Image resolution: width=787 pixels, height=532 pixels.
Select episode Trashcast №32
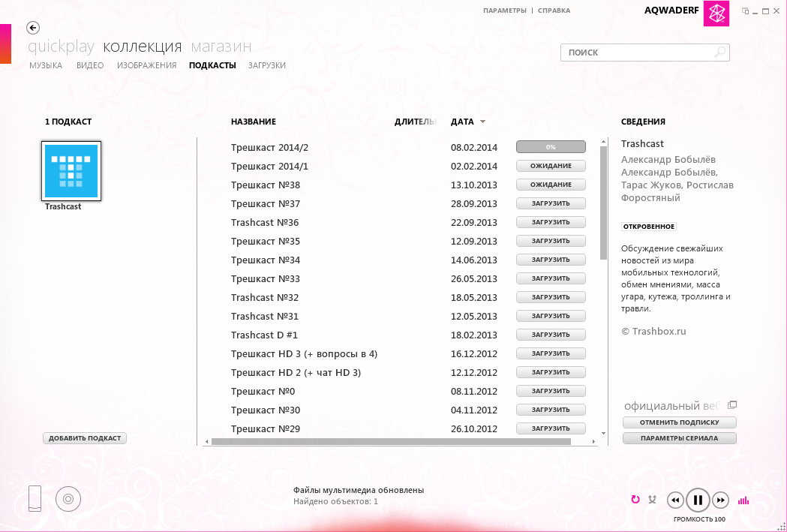[x=265, y=298]
